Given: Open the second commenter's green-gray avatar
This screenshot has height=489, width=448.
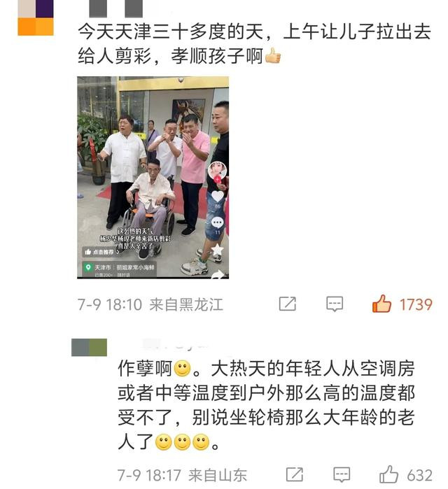Looking at the screenshot, I should click(89, 348).
